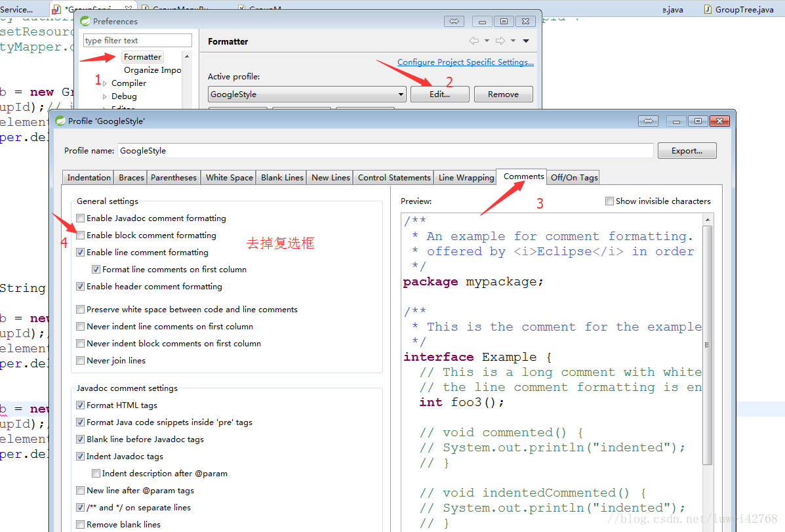The width and height of the screenshot is (785, 532).
Task: Click the Profile dialog restore-arrows icon
Action: click(649, 121)
